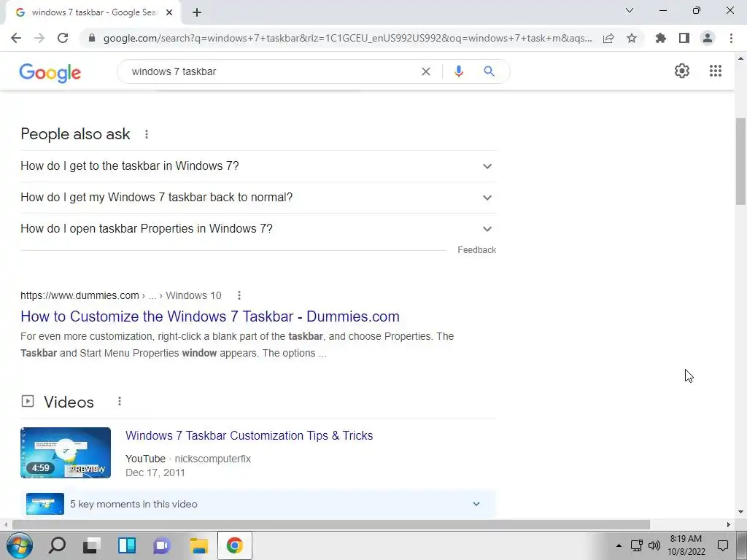The width and height of the screenshot is (747, 560).
Task: Reload the current page
Action: pyautogui.click(x=63, y=38)
